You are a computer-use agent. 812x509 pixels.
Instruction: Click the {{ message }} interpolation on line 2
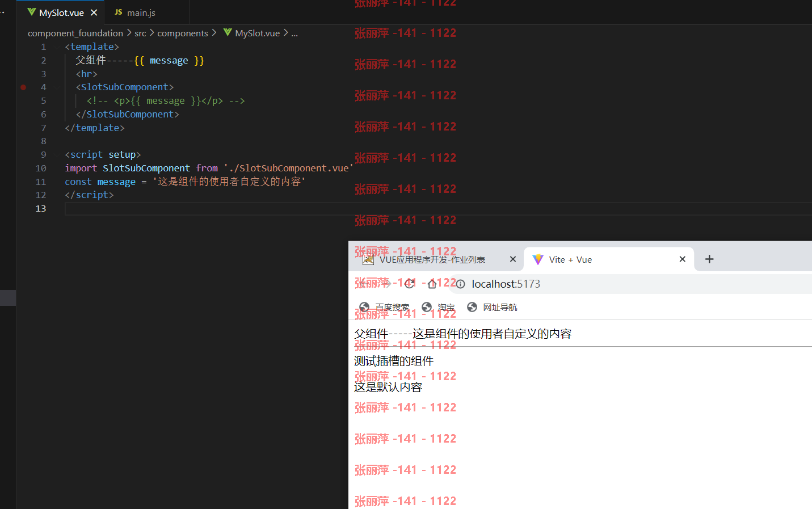click(x=169, y=60)
